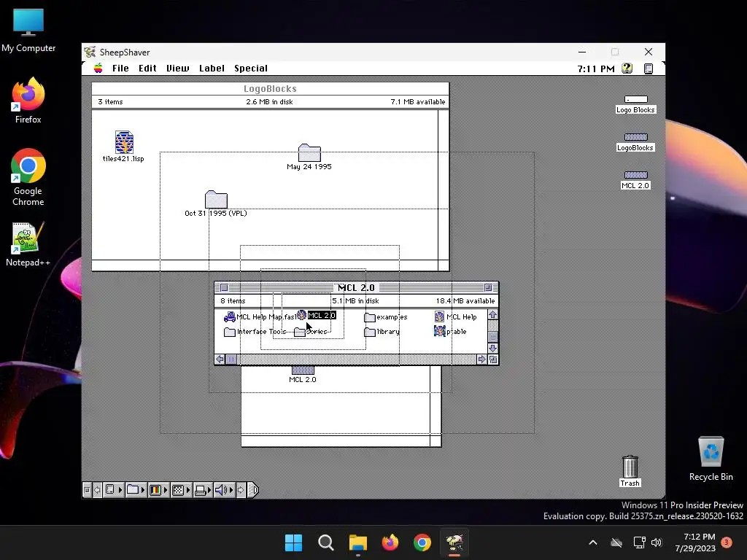Open Control Strip file sharing folder module
This screenshot has width=747, height=560.
point(136,489)
